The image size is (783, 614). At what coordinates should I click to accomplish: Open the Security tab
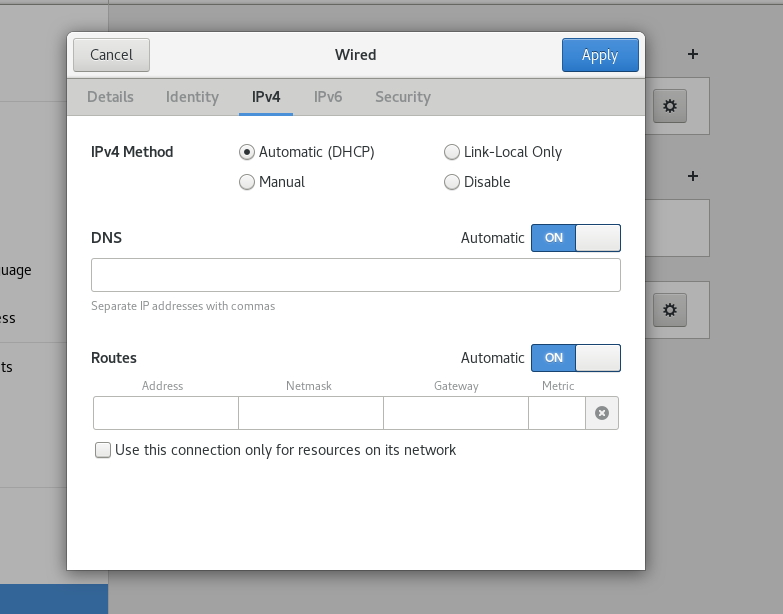tap(402, 97)
